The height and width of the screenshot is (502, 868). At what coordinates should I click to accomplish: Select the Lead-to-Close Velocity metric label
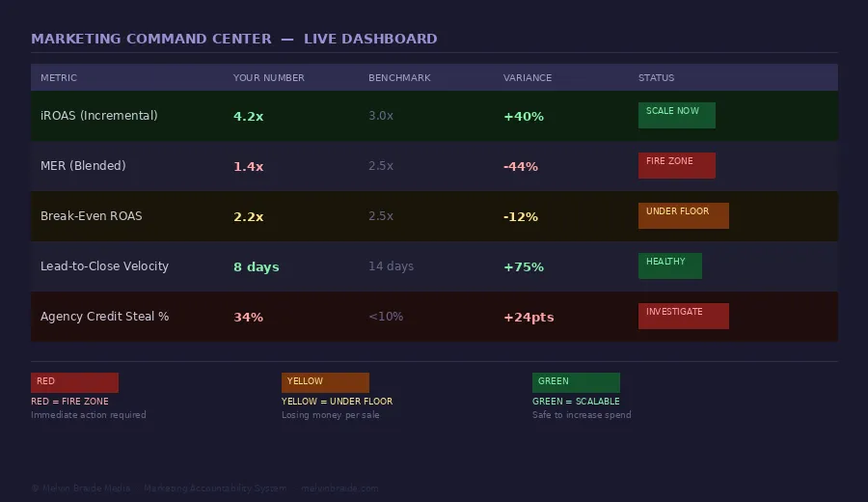(104, 265)
